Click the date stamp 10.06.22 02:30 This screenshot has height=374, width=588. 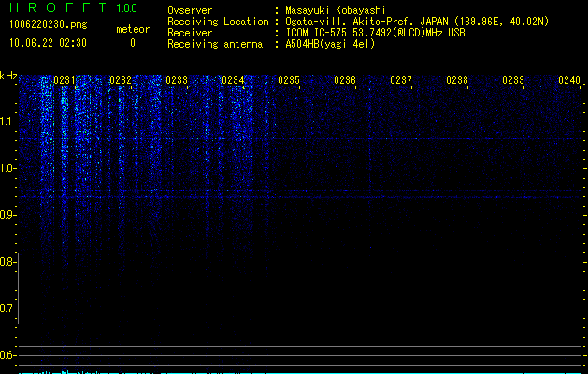(x=48, y=43)
